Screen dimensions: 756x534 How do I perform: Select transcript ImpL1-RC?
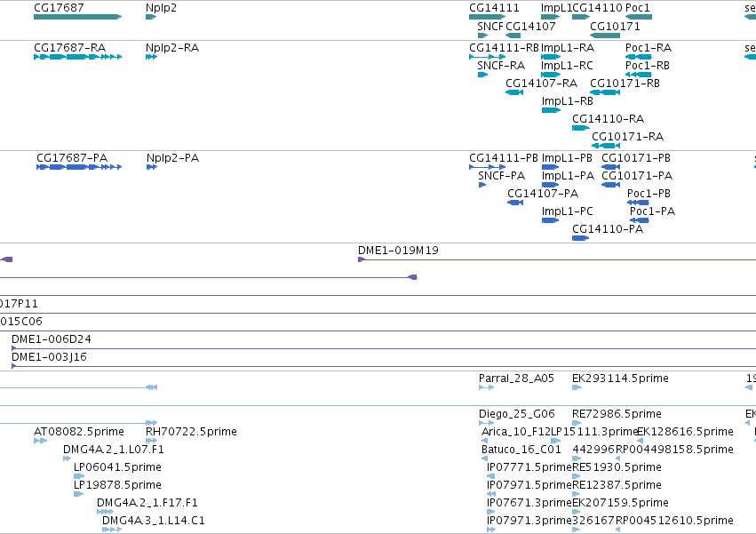[x=551, y=75]
